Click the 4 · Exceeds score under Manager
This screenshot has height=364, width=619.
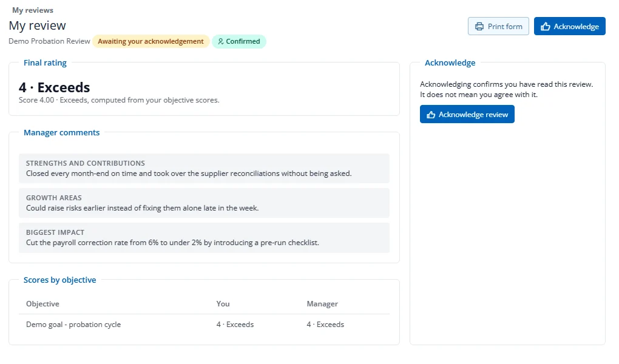(x=325, y=325)
